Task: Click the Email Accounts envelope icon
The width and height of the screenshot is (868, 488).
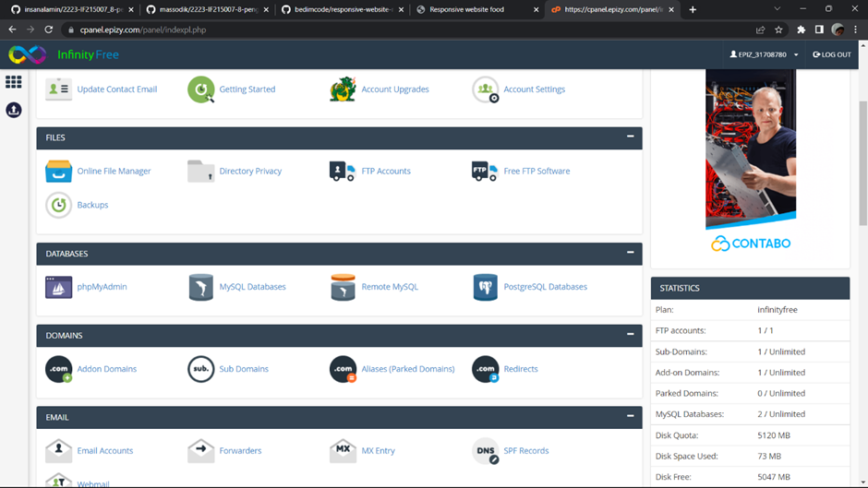Action: tap(59, 450)
